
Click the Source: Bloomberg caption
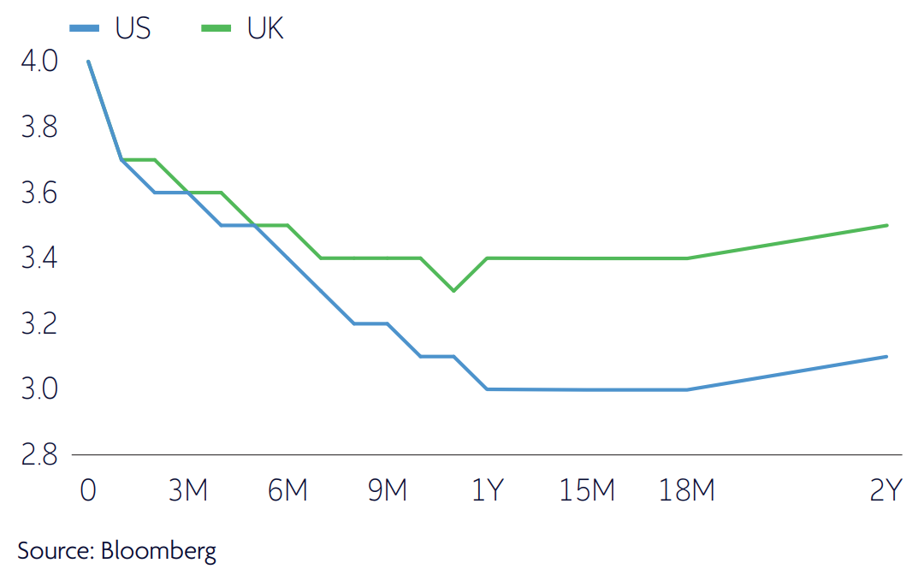click(x=116, y=550)
